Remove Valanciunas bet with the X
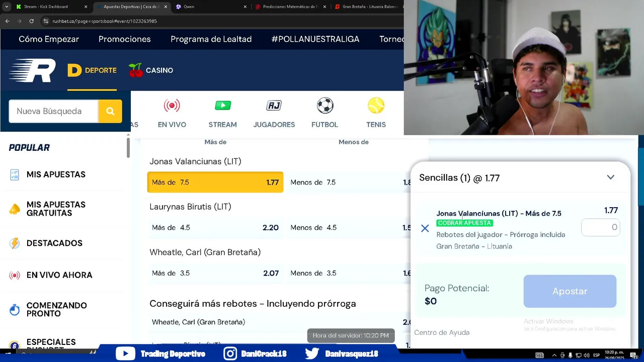Viewport: 644px width, 362px height. (425, 229)
